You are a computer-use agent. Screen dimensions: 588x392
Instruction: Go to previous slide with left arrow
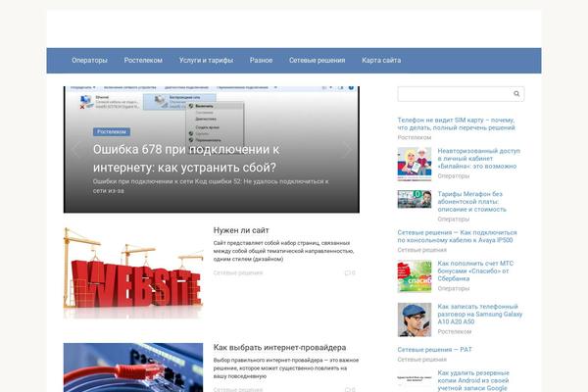(75, 149)
